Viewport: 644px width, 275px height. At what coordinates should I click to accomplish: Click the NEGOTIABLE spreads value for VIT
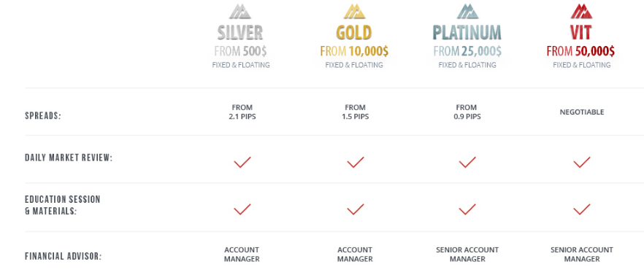pyautogui.click(x=582, y=112)
